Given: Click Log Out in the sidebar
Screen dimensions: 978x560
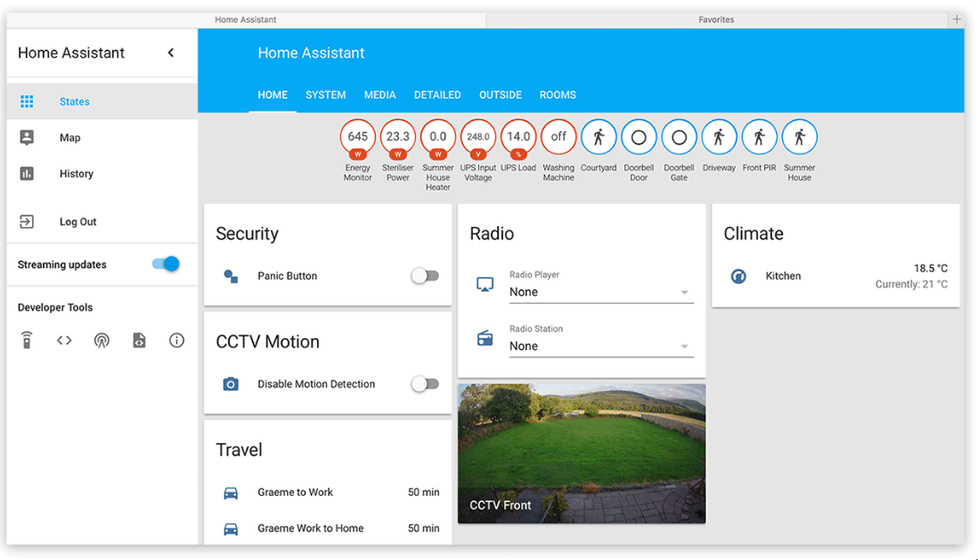Looking at the screenshot, I should (x=102, y=222).
